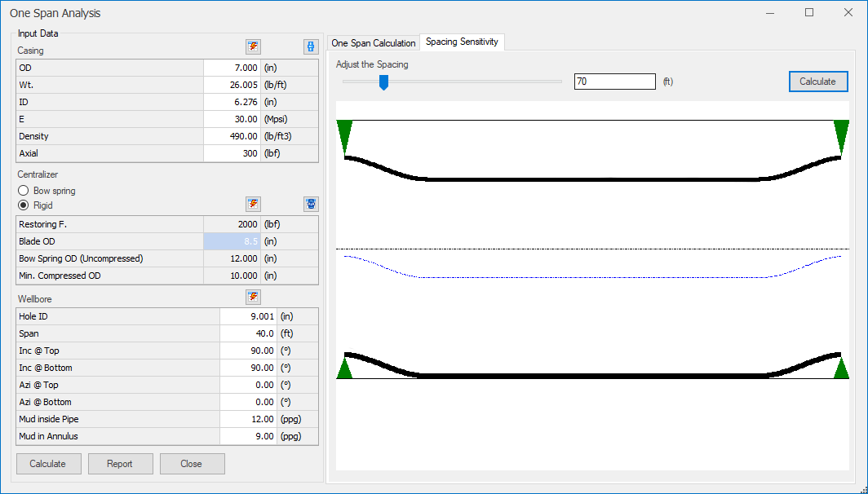Click the Report button
Viewport: 868px width, 494px height.
coord(120,464)
